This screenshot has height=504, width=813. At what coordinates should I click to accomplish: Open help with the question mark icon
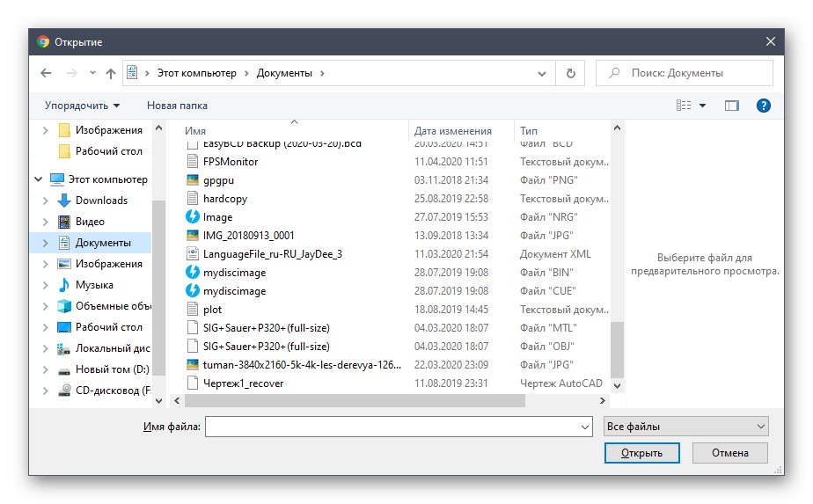[x=763, y=106]
